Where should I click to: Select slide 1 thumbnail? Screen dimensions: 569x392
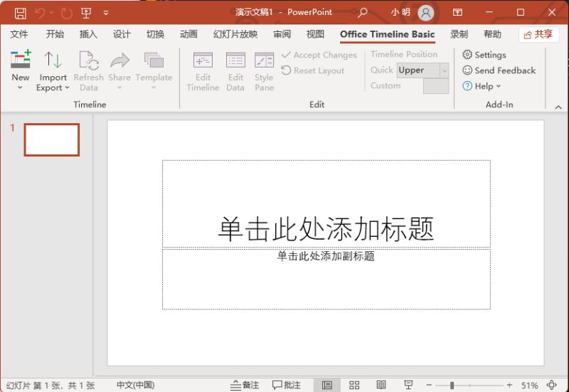[x=51, y=139]
